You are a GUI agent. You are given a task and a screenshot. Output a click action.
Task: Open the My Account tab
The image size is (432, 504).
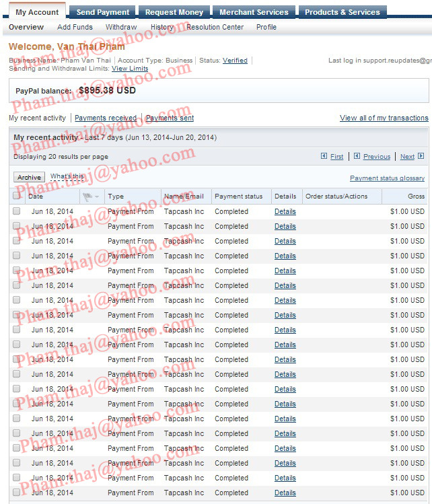tap(37, 12)
